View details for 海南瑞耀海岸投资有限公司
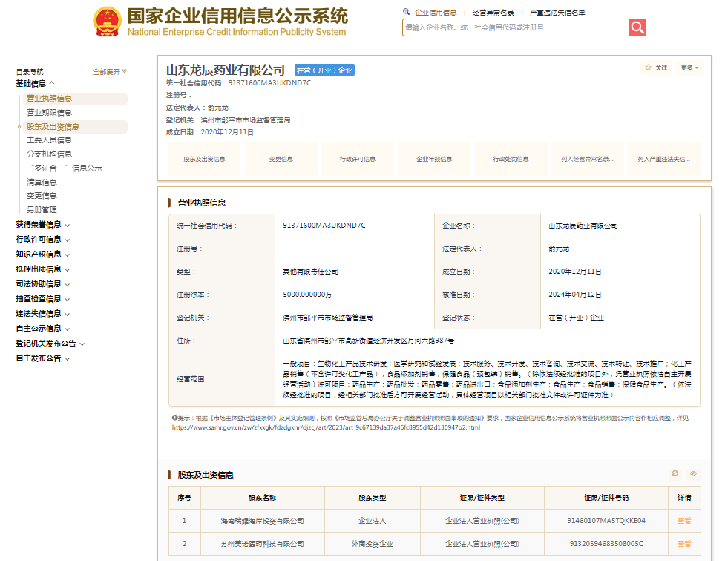Viewport: 728px width, 561px height. point(684,521)
